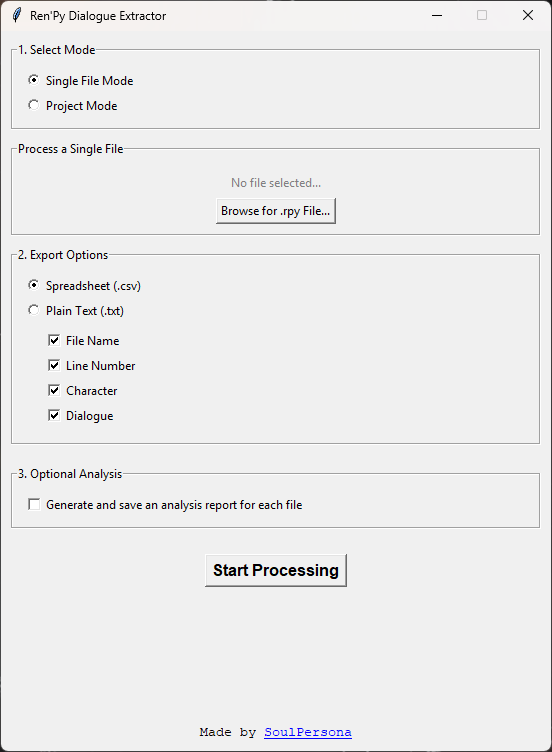Viewport: 552px width, 752px height.
Task: Toggle the Dialogue checkbox
Action: click(54, 415)
